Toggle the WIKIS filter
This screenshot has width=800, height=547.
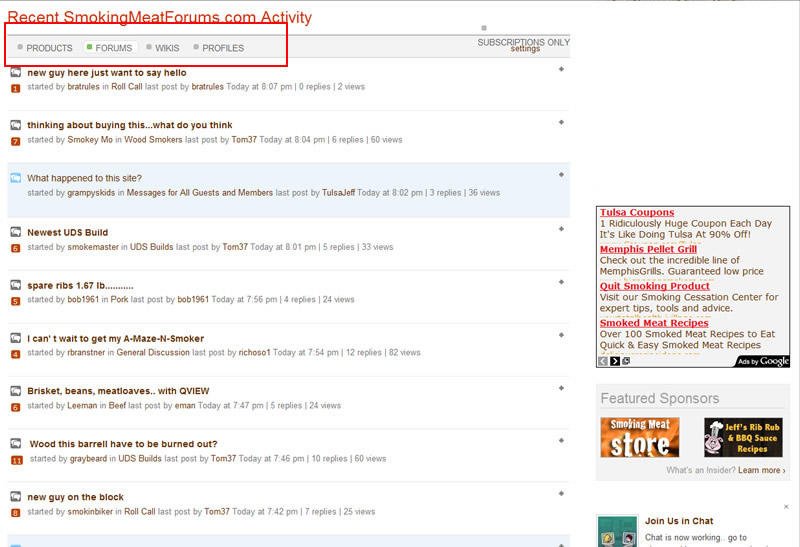(162, 48)
